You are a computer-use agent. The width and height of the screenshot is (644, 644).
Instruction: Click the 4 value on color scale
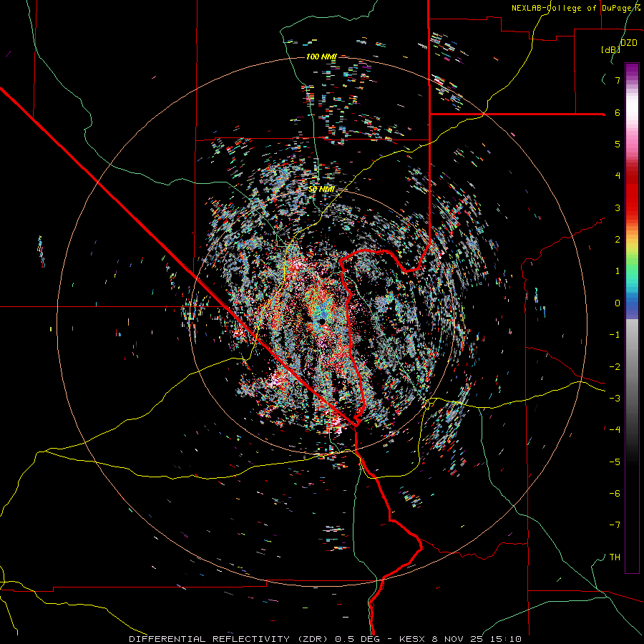618,176
